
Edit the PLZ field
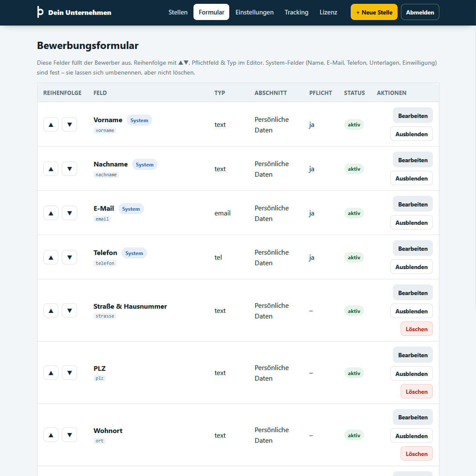tap(413, 355)
